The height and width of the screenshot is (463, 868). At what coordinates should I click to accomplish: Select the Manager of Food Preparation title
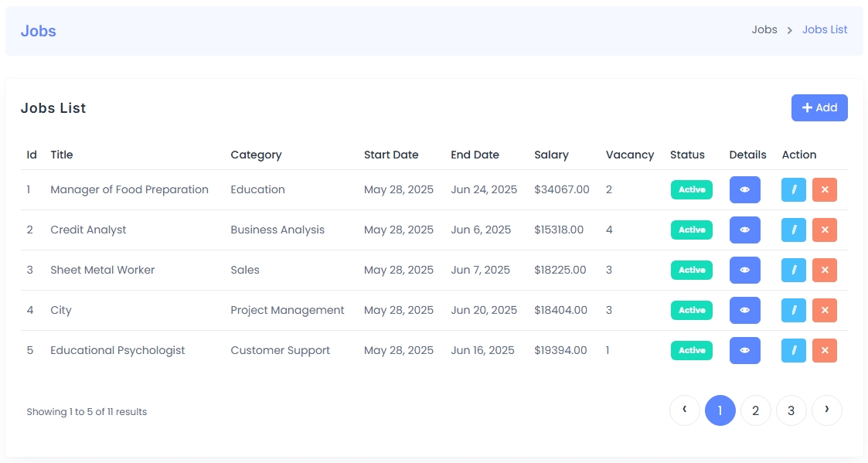click(x=129, y=189)
